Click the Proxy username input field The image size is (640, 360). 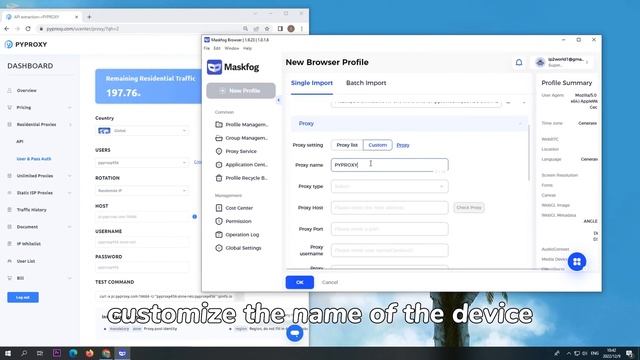389,250
